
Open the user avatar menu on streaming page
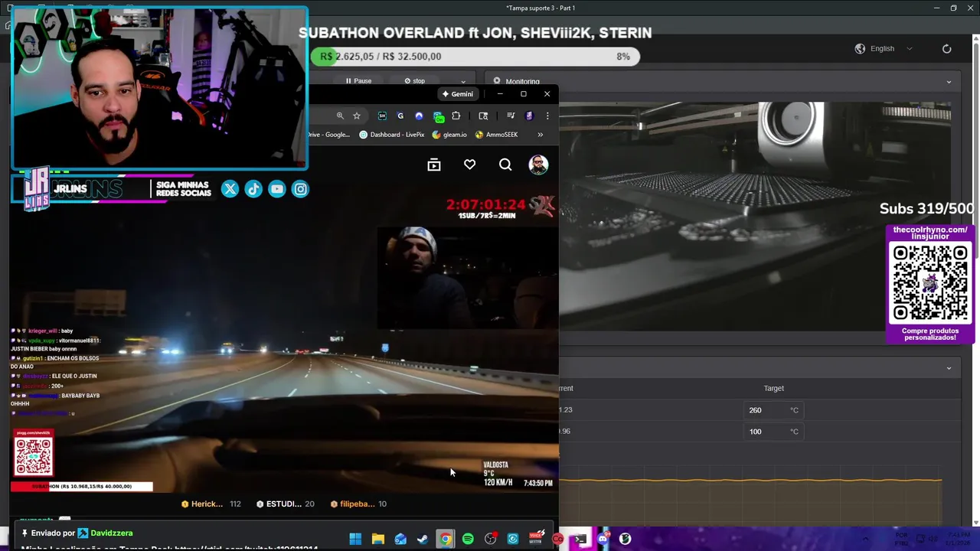pyautogui.click(x=538, y=165)
